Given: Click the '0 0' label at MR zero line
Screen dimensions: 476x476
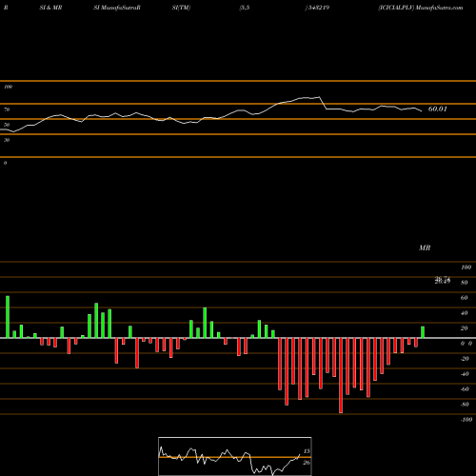Looking at the screenshot, I should click(x=466, y=344).
